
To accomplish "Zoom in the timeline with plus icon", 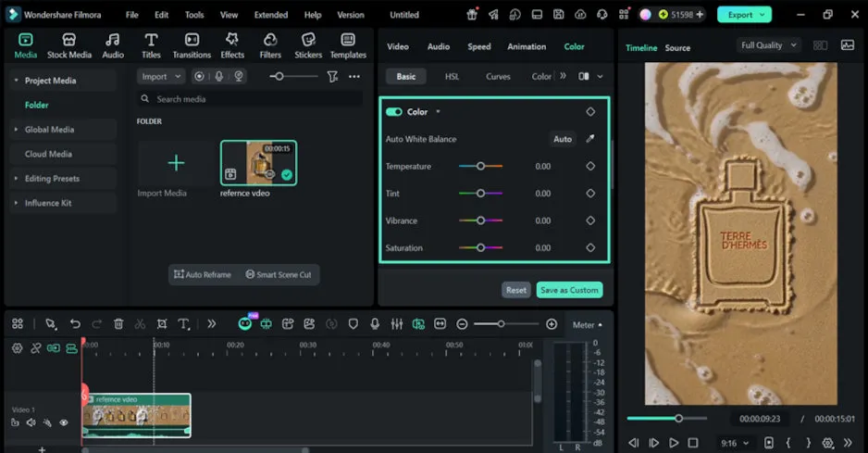I will point(552,324).
